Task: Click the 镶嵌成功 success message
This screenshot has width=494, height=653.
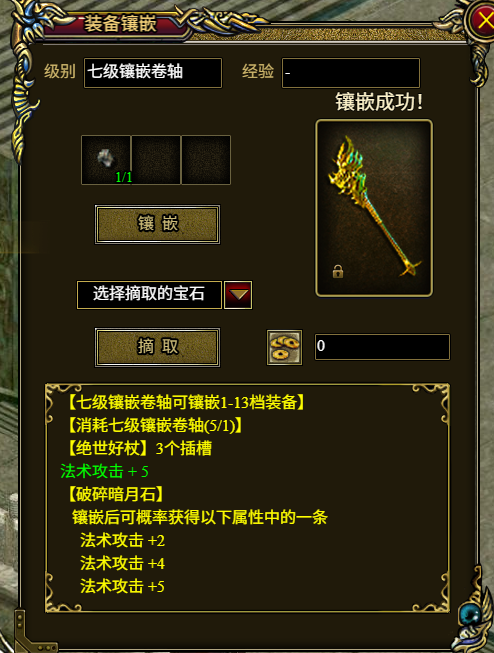Action: 379,102
